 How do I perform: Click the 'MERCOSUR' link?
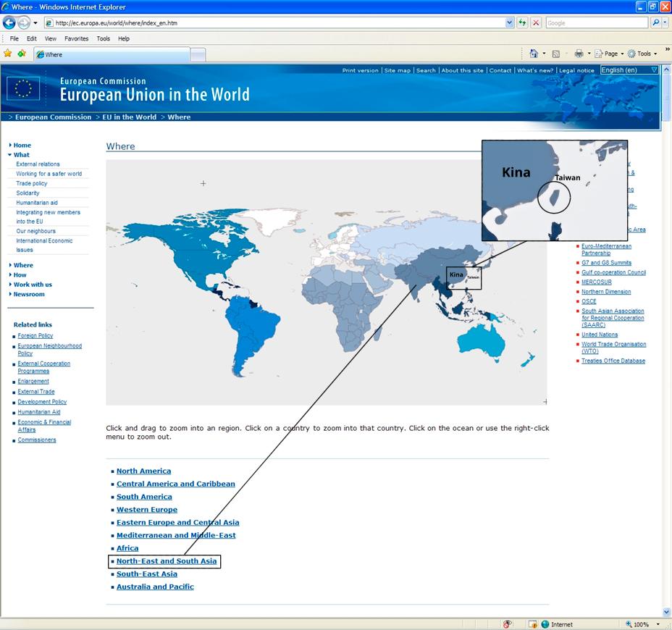click(597, 282)
